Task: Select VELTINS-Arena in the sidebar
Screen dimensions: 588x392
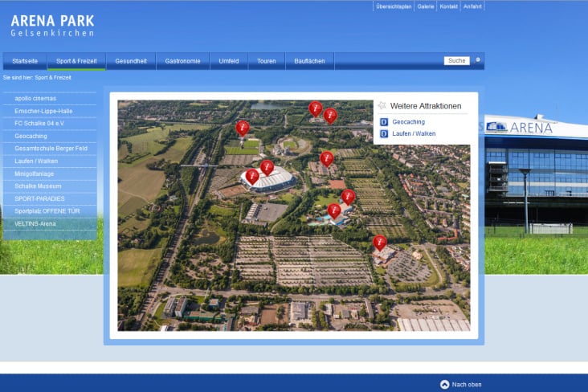Action: click(50, 224)
